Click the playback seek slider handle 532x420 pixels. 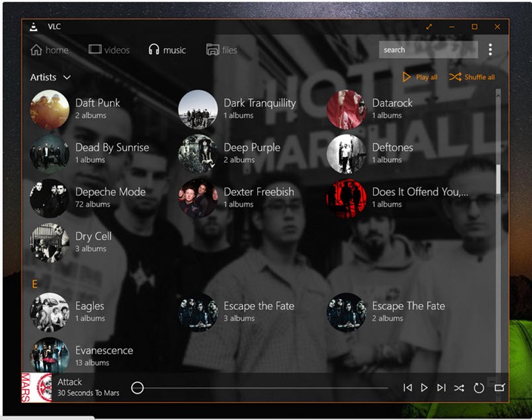point(137,388)
